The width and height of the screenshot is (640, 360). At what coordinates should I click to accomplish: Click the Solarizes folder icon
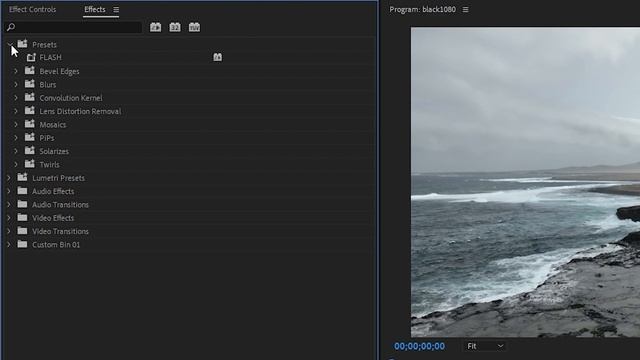(x=30, y=151)
